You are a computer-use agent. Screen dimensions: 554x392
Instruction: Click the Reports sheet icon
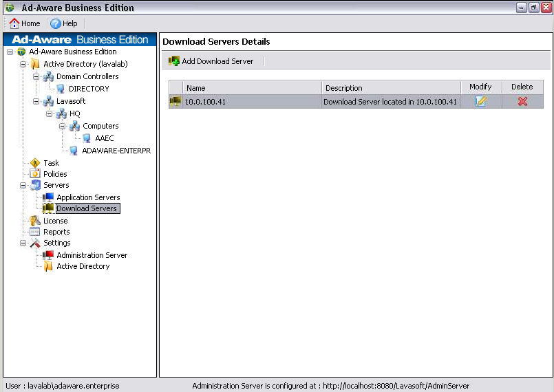35,232
